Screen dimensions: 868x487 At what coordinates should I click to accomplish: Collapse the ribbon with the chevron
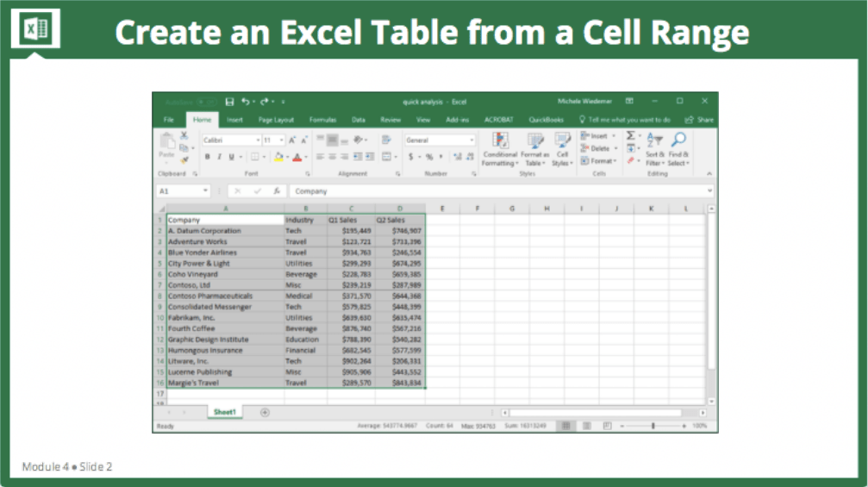click(x=709, y=174)
